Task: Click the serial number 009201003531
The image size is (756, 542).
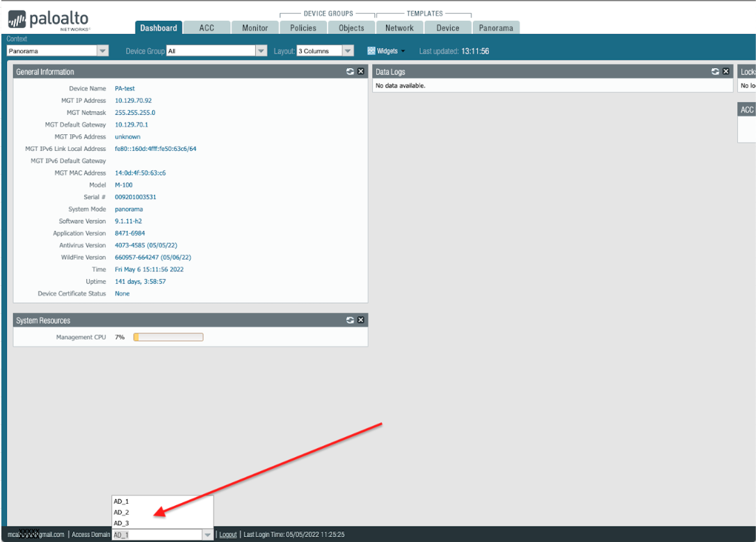Action: [x=136, y=197]
